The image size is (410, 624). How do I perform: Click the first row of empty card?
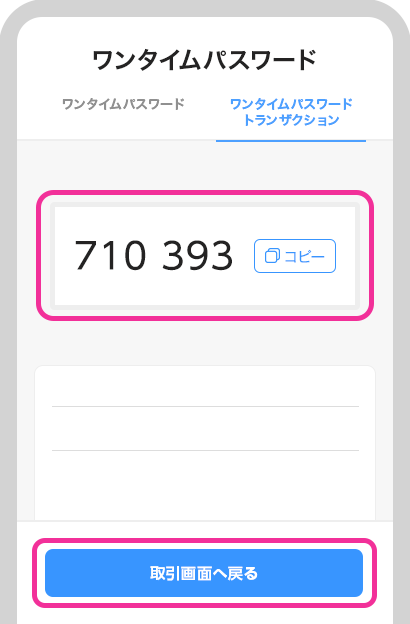205,386
